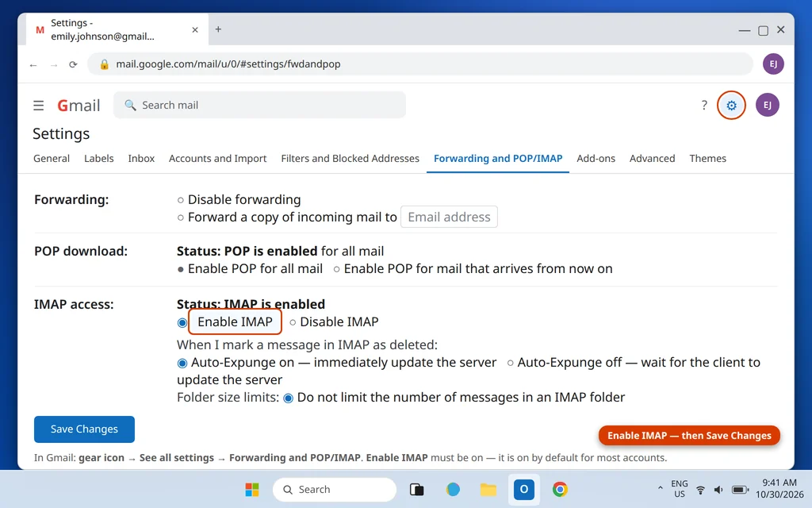Image resolution: width=812 pixels, height=508 pixels.
Task: Click into the Search mail box
Action: [259, 106]
